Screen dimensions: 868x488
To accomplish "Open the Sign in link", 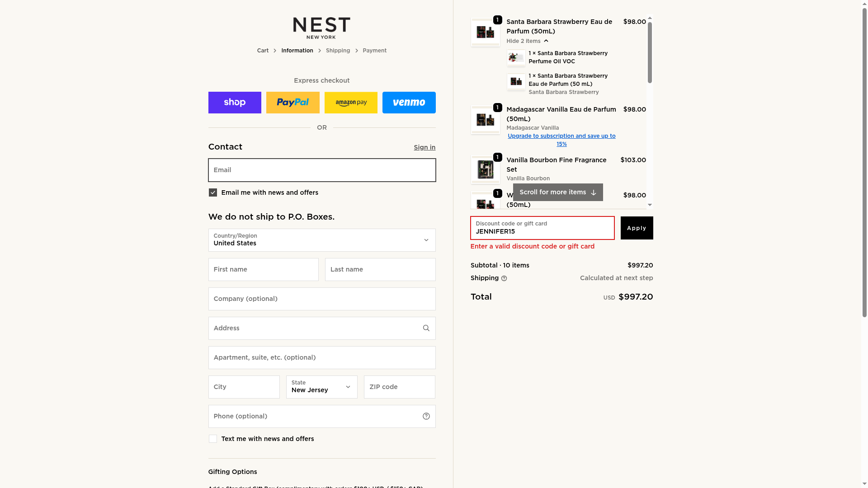I will pos(425,147).
